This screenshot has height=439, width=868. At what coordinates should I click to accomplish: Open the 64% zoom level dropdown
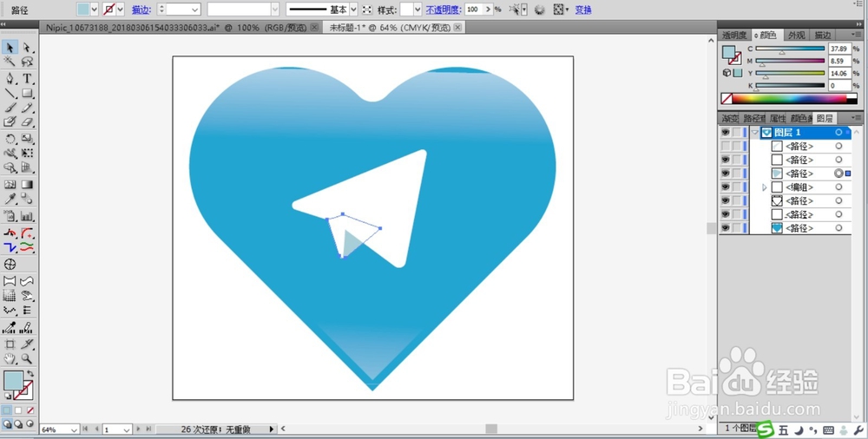pos(74,429)
